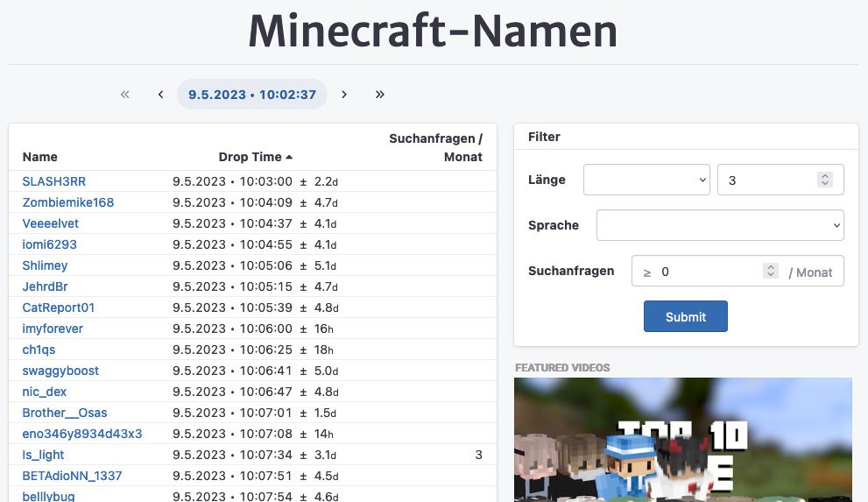
Task: Click drop time 10:04:09 ± 4.7d
Action: point(255,202)
